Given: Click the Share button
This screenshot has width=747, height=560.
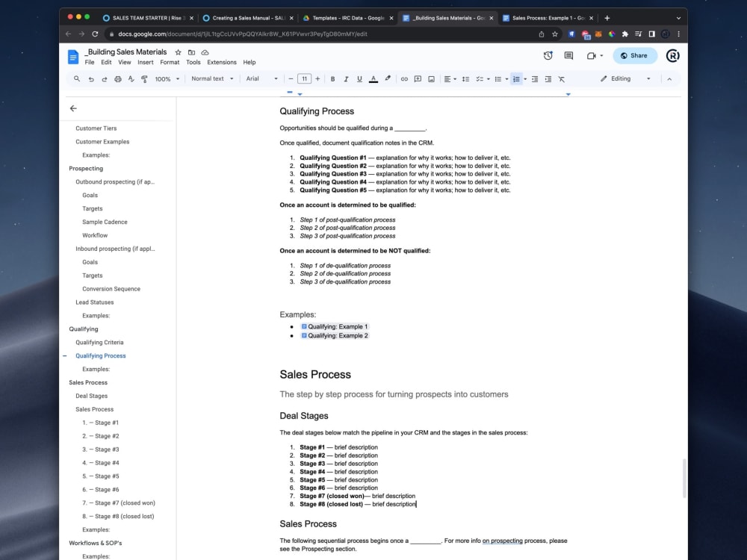Looking at the screenshot, I should (634, 56).
